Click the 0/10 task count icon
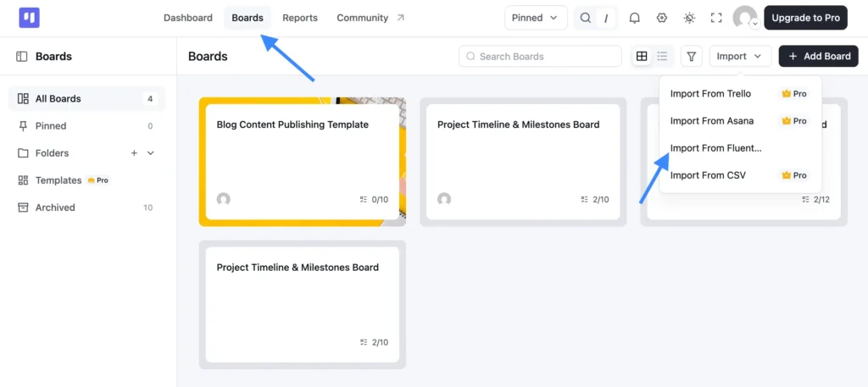The image size is (868, 387). tap(364, 200)
